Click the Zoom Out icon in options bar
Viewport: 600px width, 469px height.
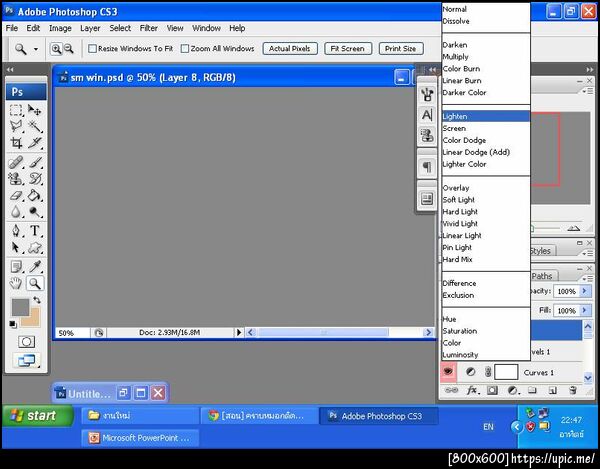[68, 49]
